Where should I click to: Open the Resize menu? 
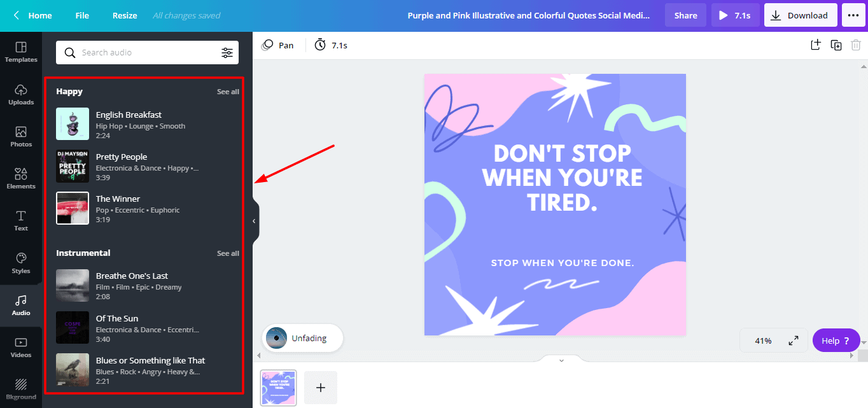coord(125,15)
